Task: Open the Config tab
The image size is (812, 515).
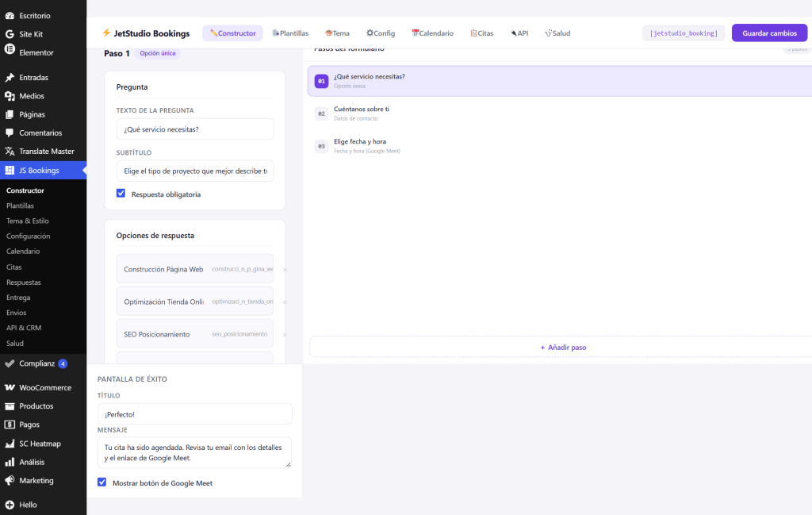Action: 381,33
